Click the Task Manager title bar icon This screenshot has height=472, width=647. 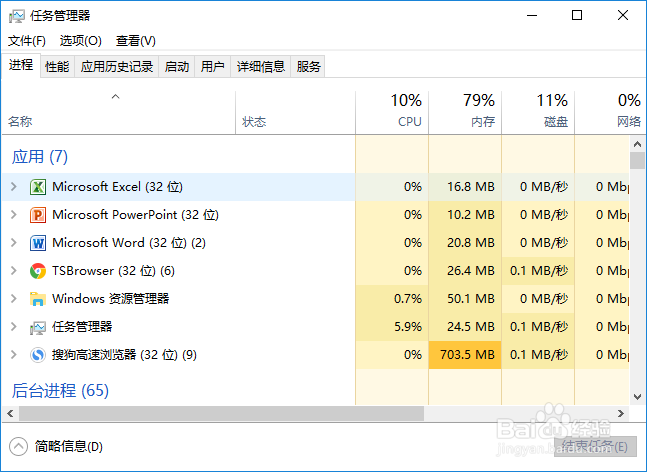pos(17,16)
